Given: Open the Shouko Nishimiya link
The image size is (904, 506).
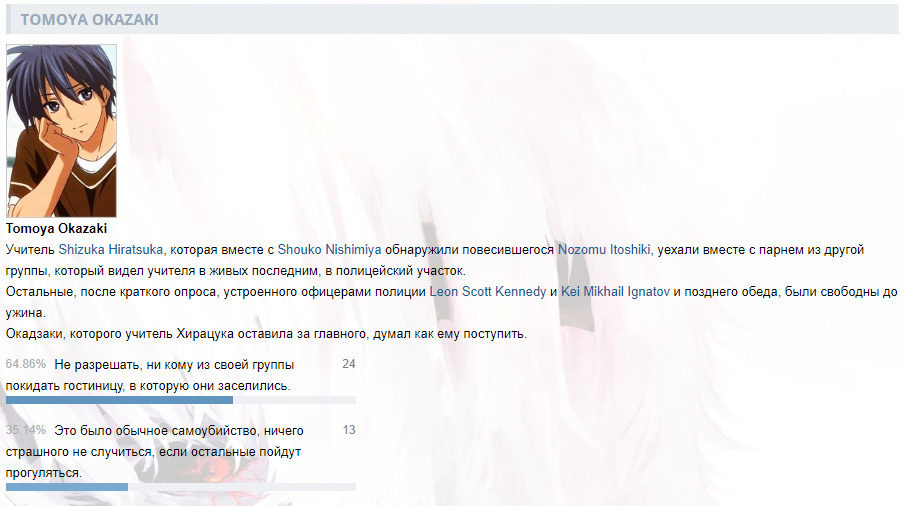Looking at the screenshot, I should click(329, 249).
